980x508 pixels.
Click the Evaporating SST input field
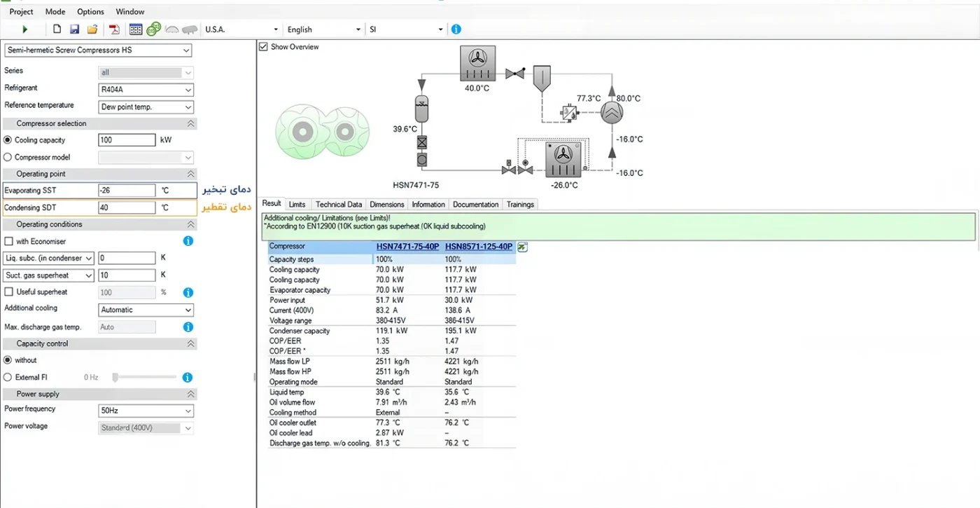[x=126, y=191]
